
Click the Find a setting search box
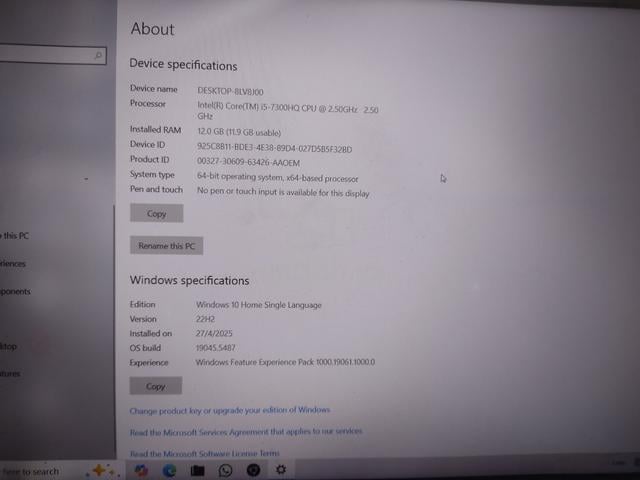point(52,55)
